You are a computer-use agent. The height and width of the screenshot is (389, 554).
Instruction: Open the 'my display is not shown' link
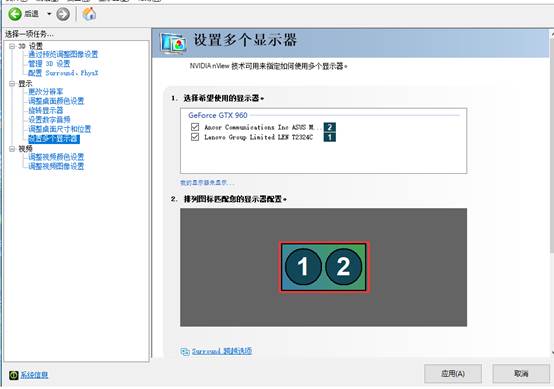click(x=207, y=183)
